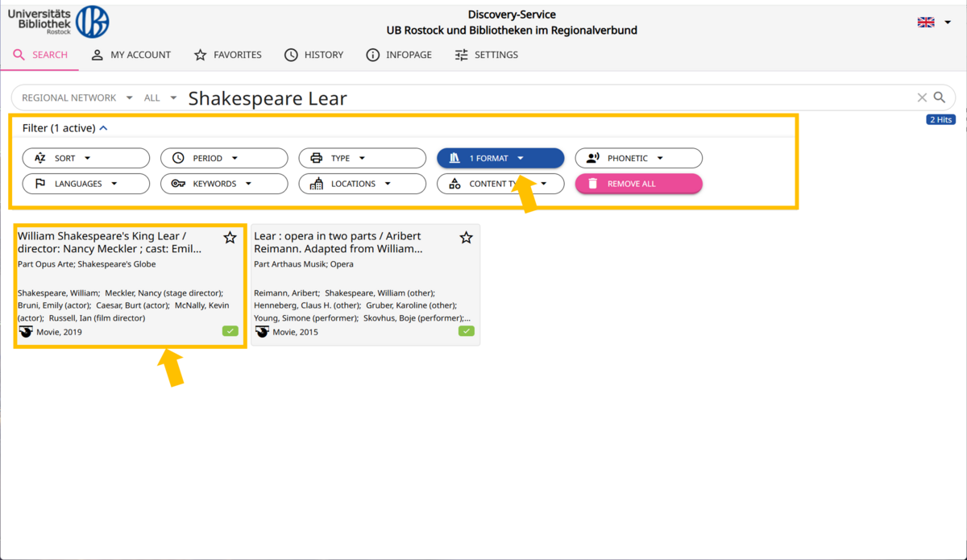
Task: Open the ALL search field dropdown
Action: [160, 97]
